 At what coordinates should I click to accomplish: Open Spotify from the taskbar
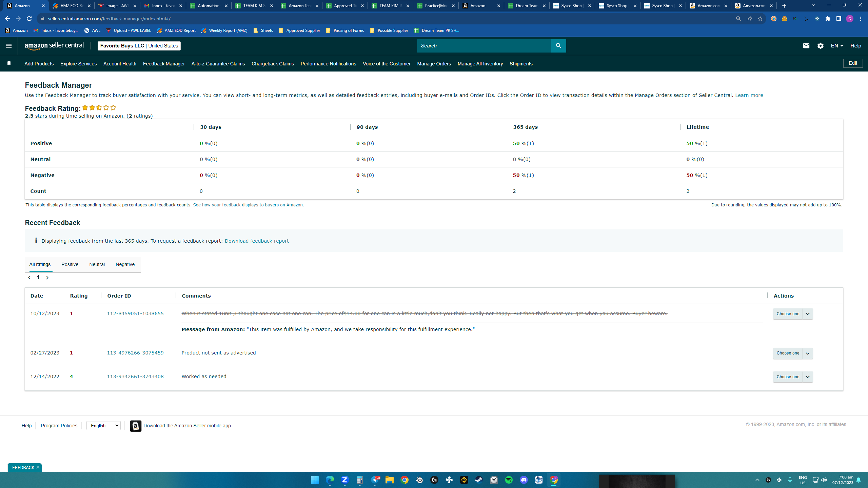click(x=509, y=480)
